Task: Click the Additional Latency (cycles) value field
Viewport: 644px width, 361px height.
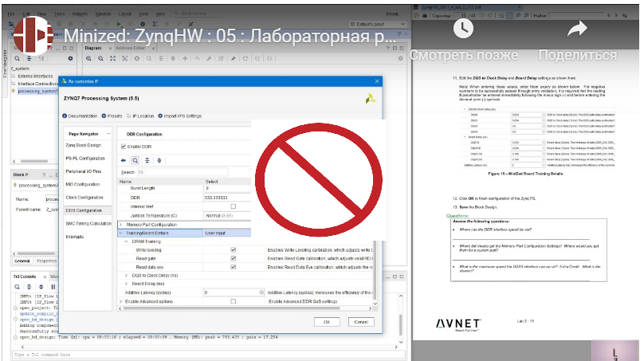Action: [x=231, y=293]
